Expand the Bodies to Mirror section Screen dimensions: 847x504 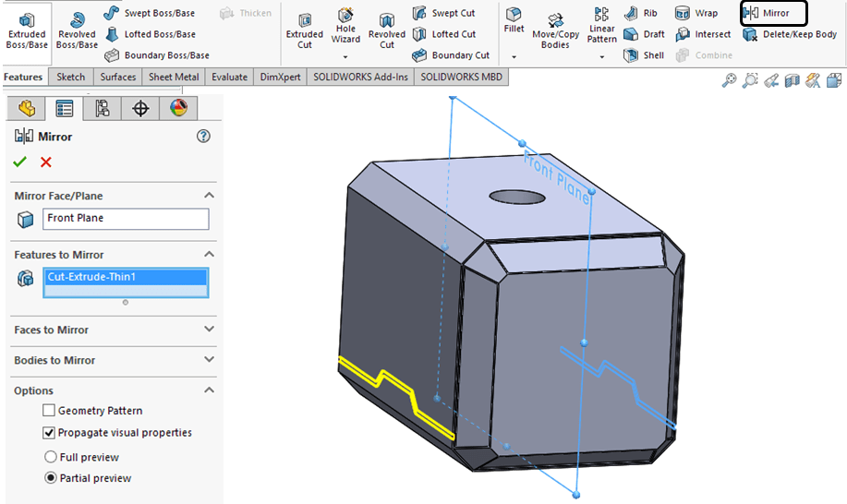click(x=209, y=360)
